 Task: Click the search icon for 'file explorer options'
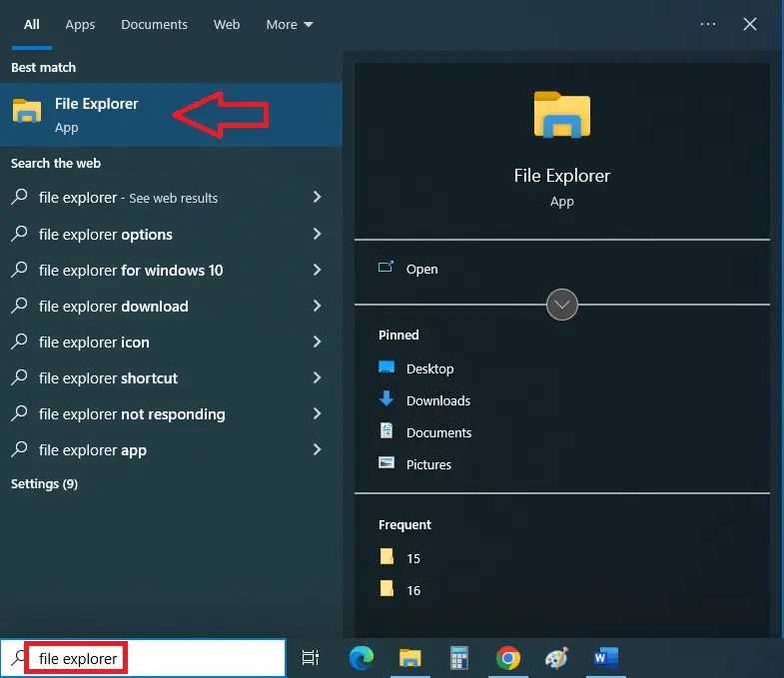tap(19, 233)
